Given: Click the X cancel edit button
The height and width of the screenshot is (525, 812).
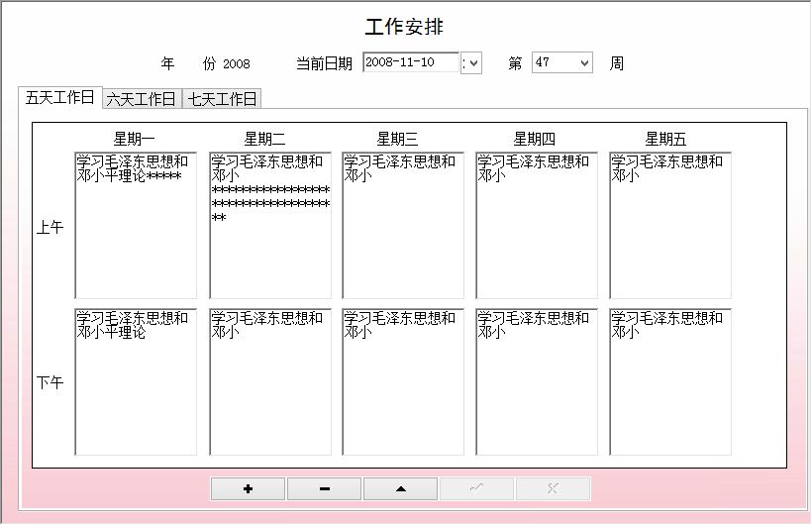Looking at the screenshot, I should [x=554, y=488].
